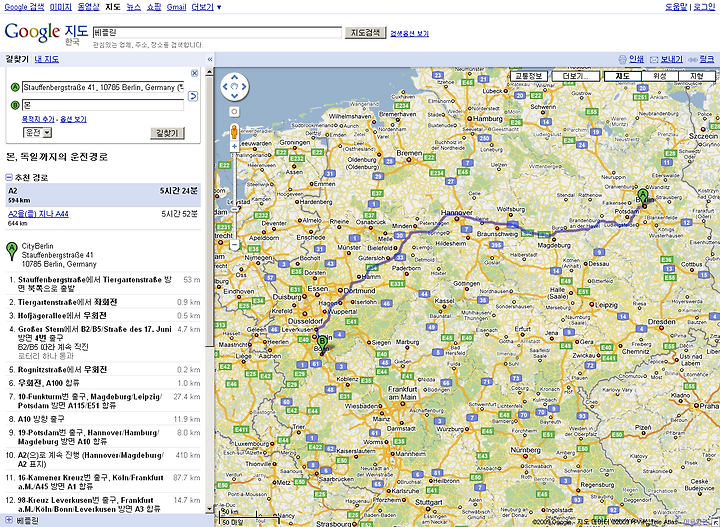Open the 검색옵션 보기 link
The image size is (720, 527).
click(410, 34)
